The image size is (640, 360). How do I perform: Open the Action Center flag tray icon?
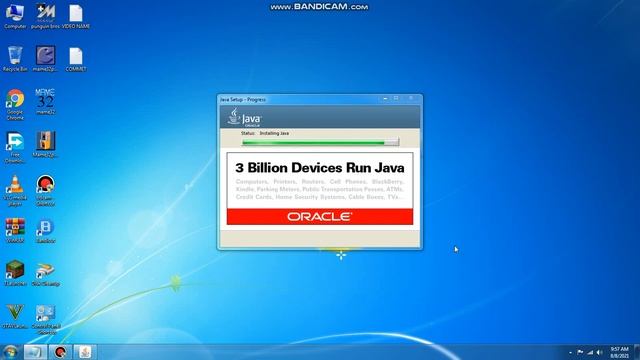[x=580, y=352]
